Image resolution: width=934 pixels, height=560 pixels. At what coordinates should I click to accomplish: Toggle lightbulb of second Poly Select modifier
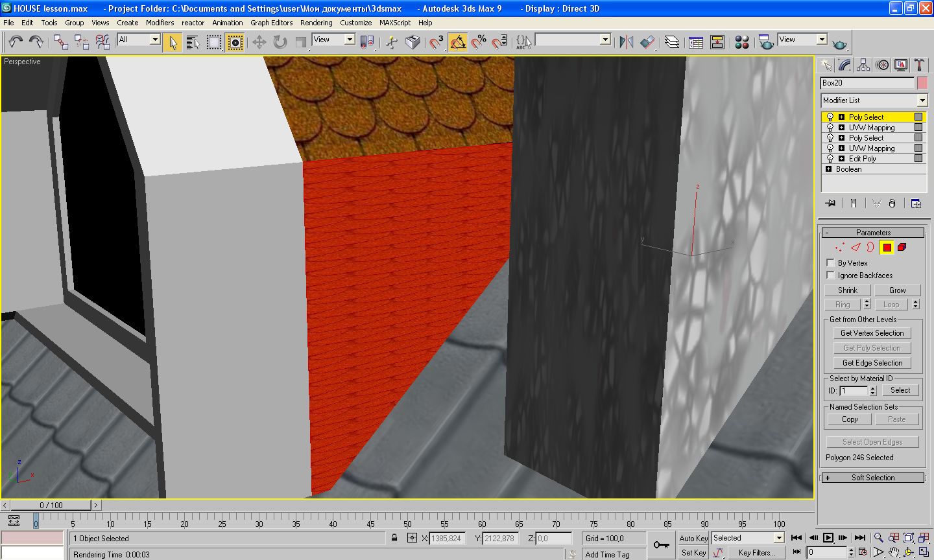830,138
